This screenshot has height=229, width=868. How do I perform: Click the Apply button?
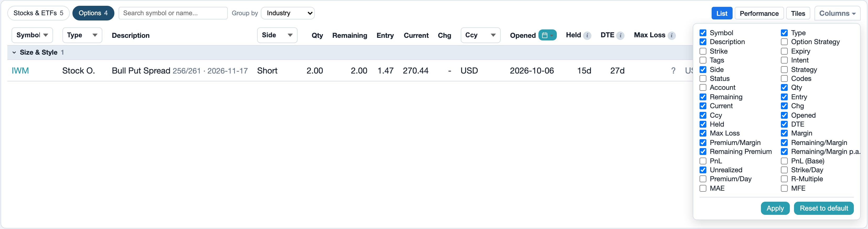coord(775,208)
